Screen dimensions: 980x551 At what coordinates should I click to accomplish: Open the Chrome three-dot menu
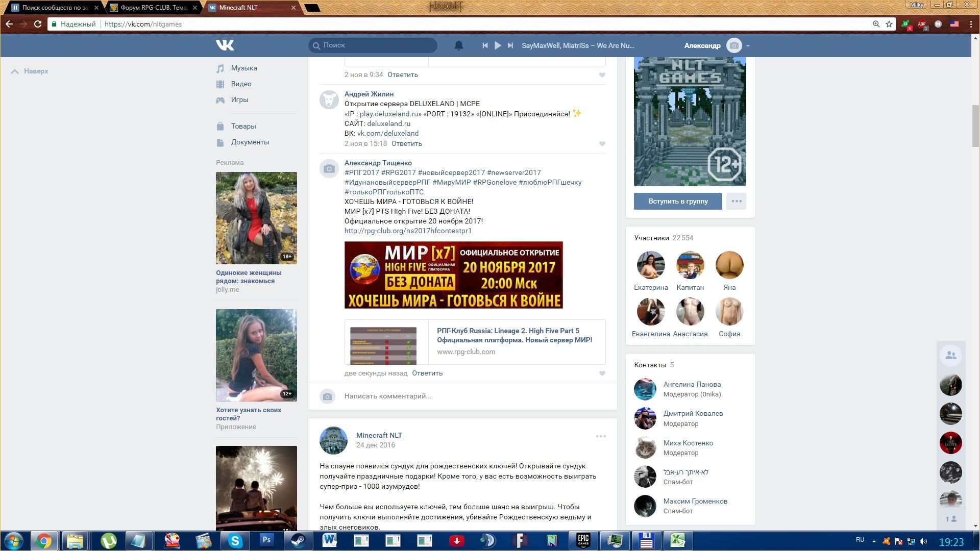[971, 24]
